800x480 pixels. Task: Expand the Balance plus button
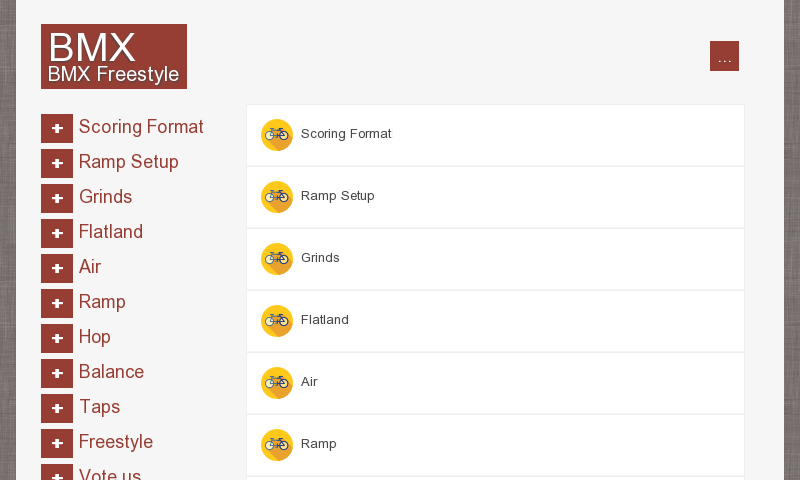coord(57,374)
